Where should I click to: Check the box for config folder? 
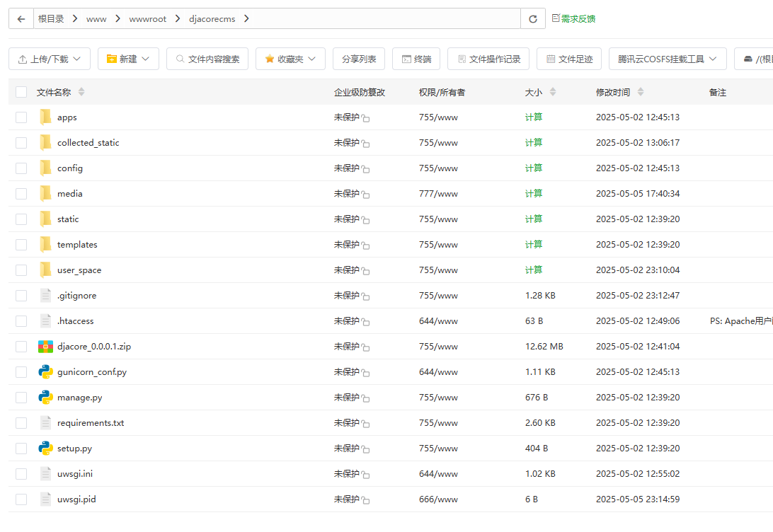tap(21, 168)
